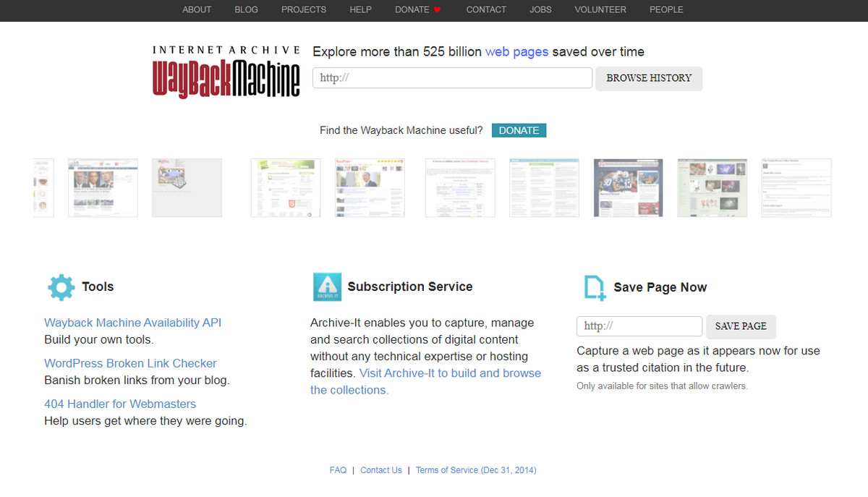The image size is (868, 497).
Task: Open the Wayback Machine Availability API link
Action: pos(132,323)
